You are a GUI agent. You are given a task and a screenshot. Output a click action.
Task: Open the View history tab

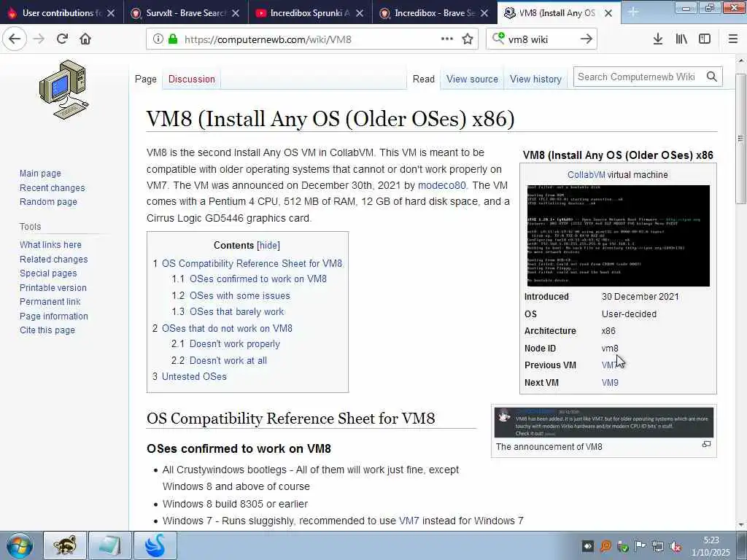click(x=535, y=79)
